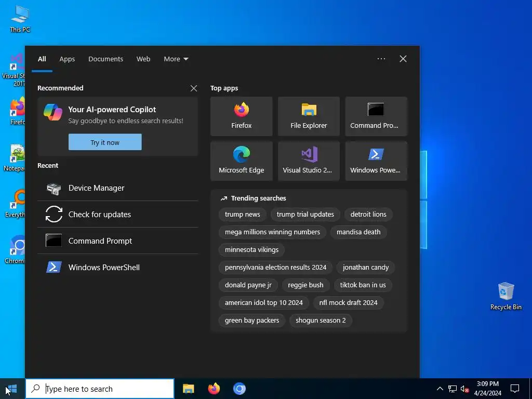Image resolution: width=532 pixels, height=399 pixels.
Task: Select Check for updates in Recent
Action: pos(118,215)
